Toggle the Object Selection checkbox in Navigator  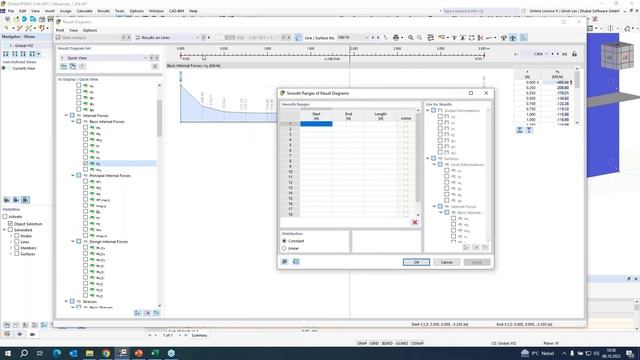point(10,224)
